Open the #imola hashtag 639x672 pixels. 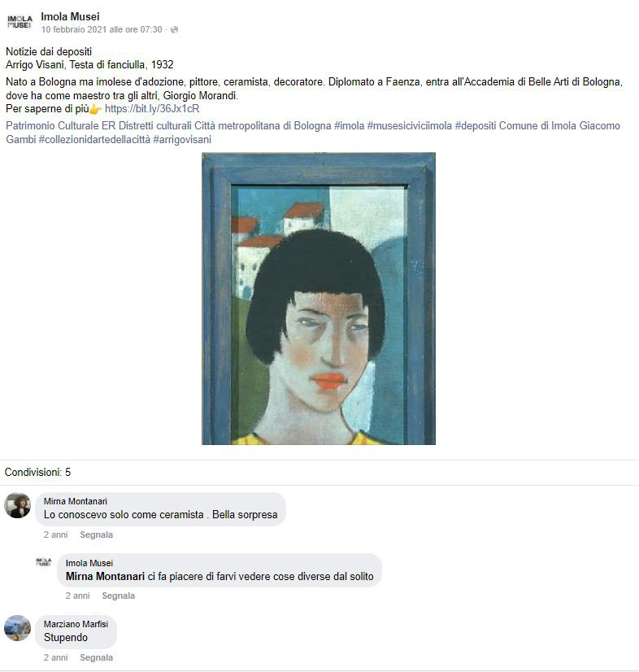tap(349, 125)
